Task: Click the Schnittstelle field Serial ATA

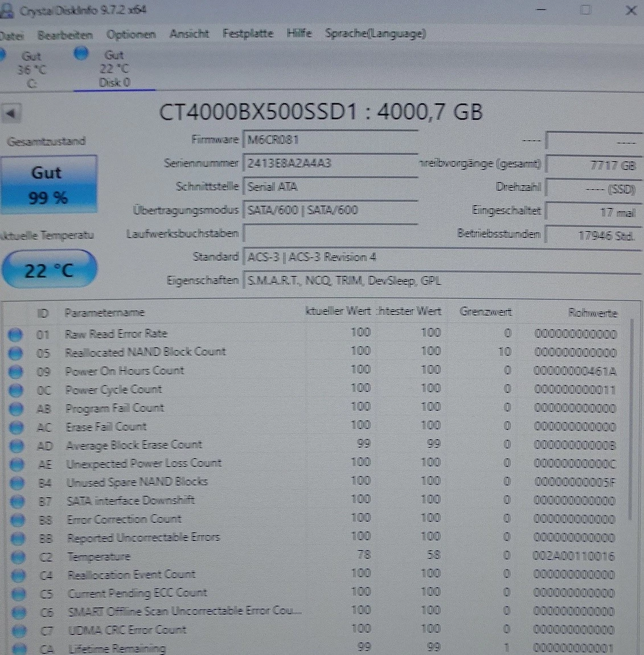Action: click(x=330, y=186)
